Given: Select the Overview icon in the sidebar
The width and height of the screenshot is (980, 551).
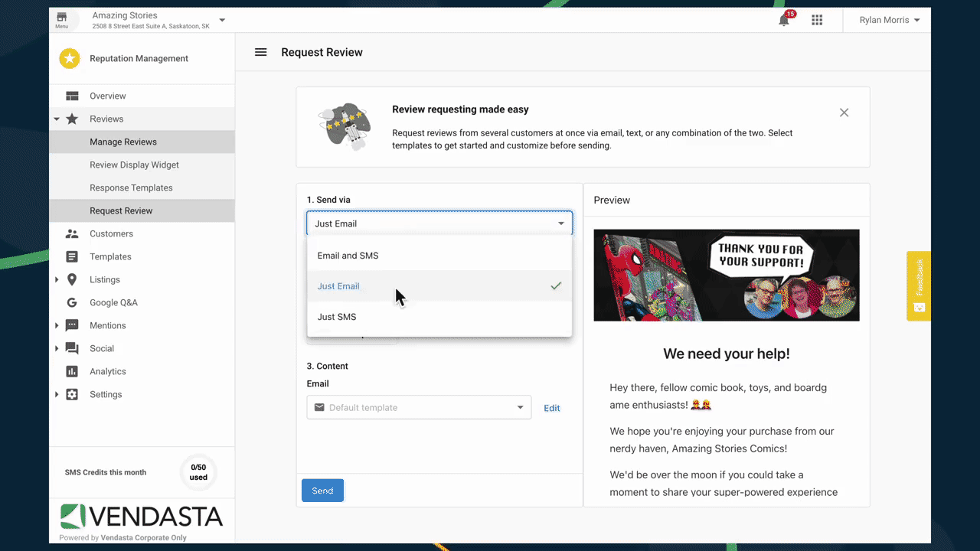Looking at the screenshot, I should click(x=70, y=96).
